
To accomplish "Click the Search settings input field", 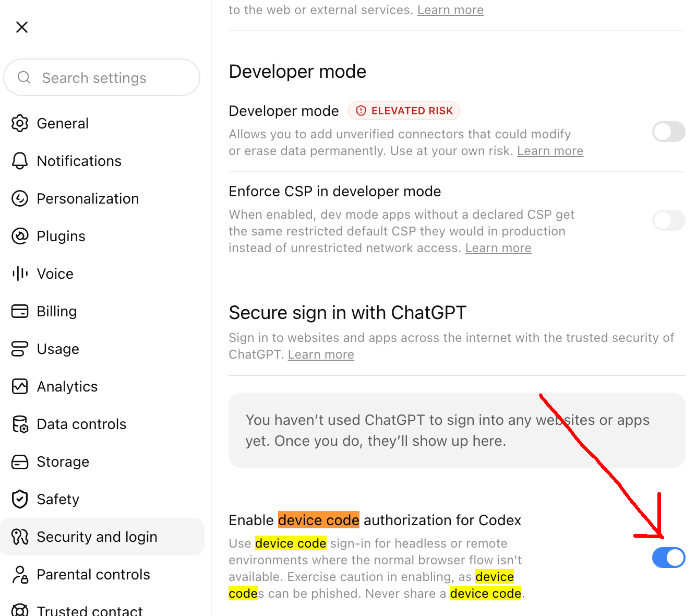I will 102,77.
